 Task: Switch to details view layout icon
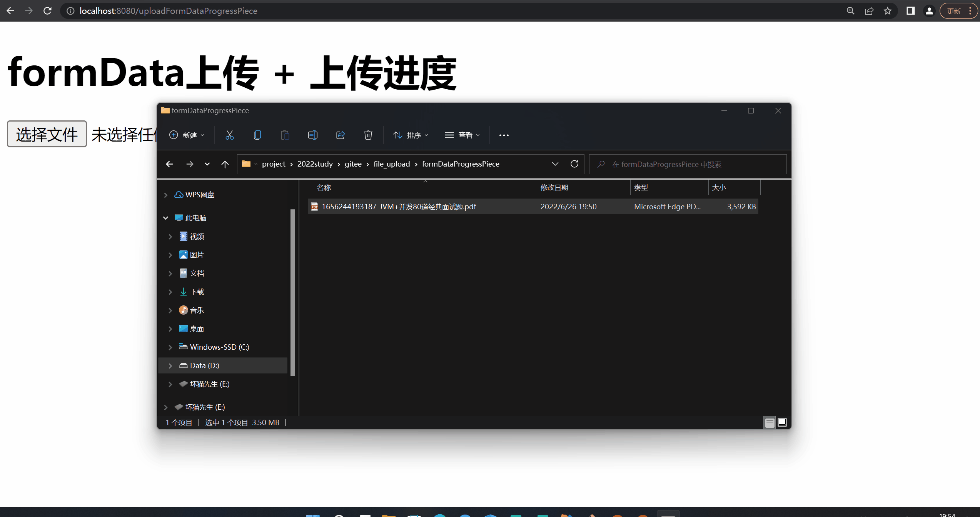[770, 423]
